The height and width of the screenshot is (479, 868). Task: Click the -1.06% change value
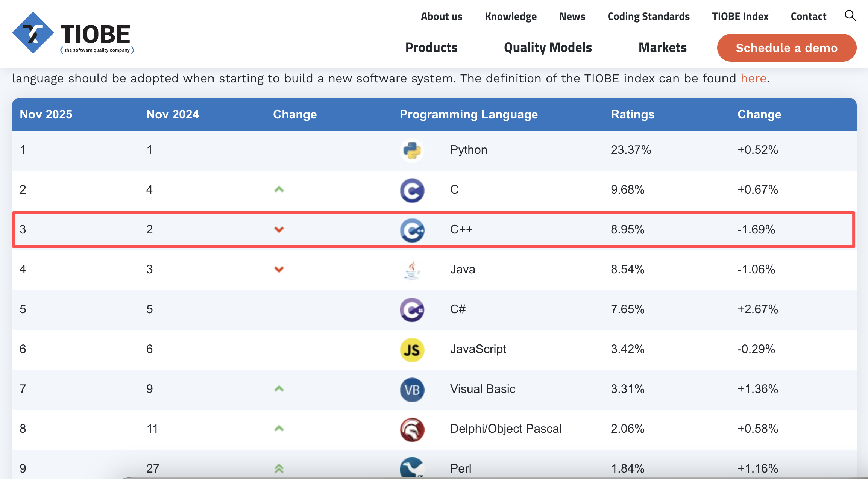pos(756,269)
